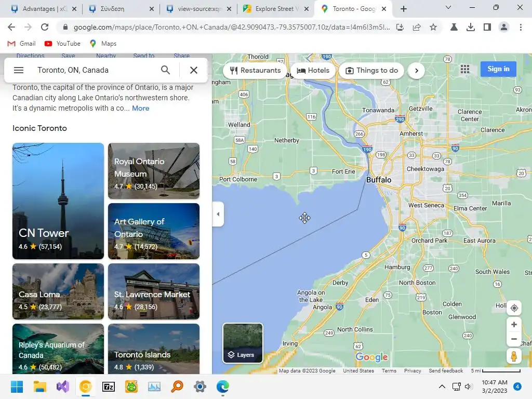Switch to Explore Street View tab
Viewport: 532px width, 399px height.
(x=271, y=9)
